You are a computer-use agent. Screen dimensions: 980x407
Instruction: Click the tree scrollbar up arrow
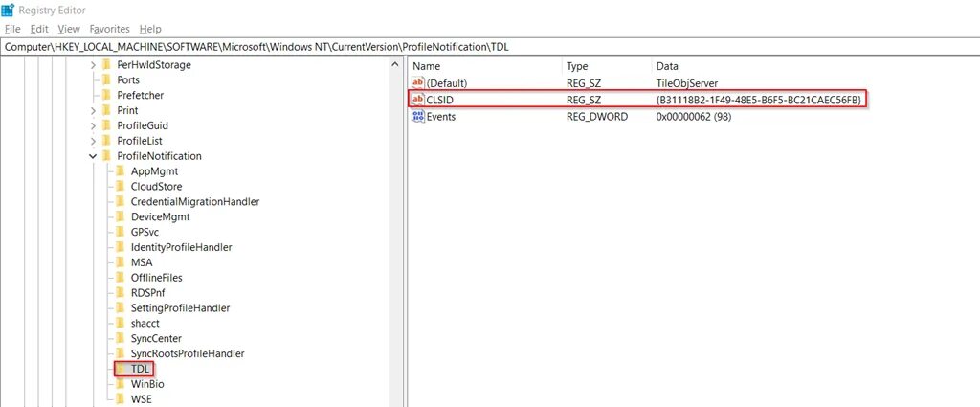point(394,64)
